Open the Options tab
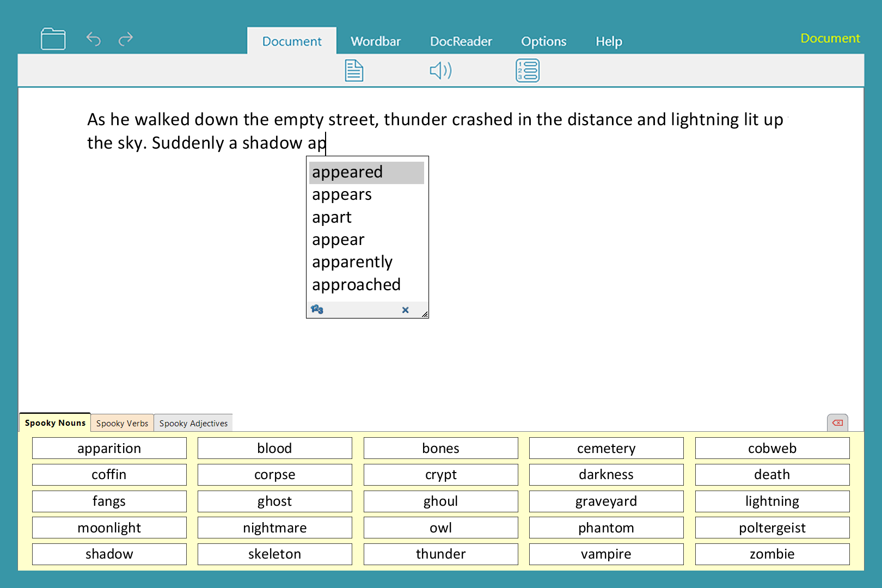Screen dimensions: 882x588 click(x=543, y=41)
